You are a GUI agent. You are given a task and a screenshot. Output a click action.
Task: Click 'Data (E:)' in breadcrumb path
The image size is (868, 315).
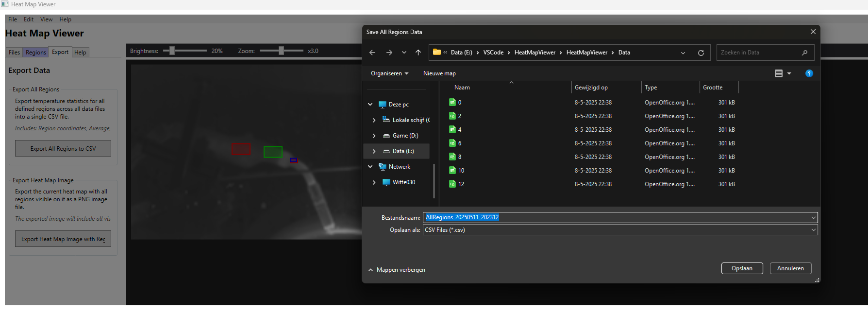coord(461,52)
